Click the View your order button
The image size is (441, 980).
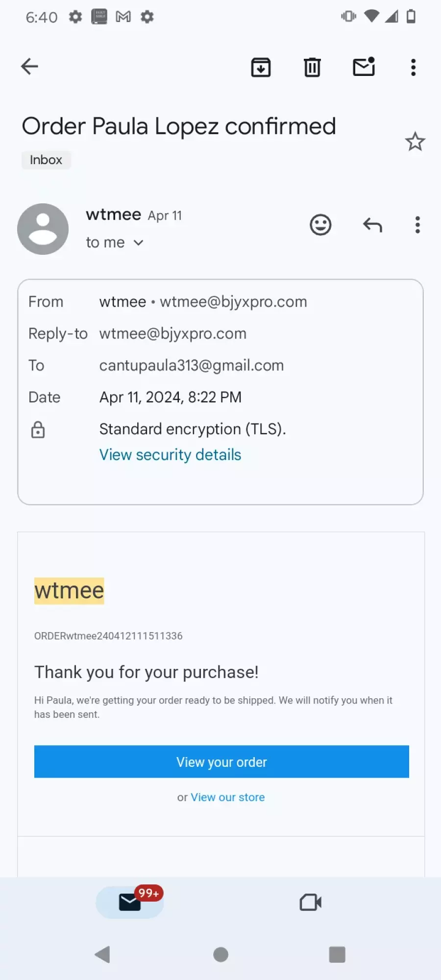pyautogui.click(x=221, y=761)
